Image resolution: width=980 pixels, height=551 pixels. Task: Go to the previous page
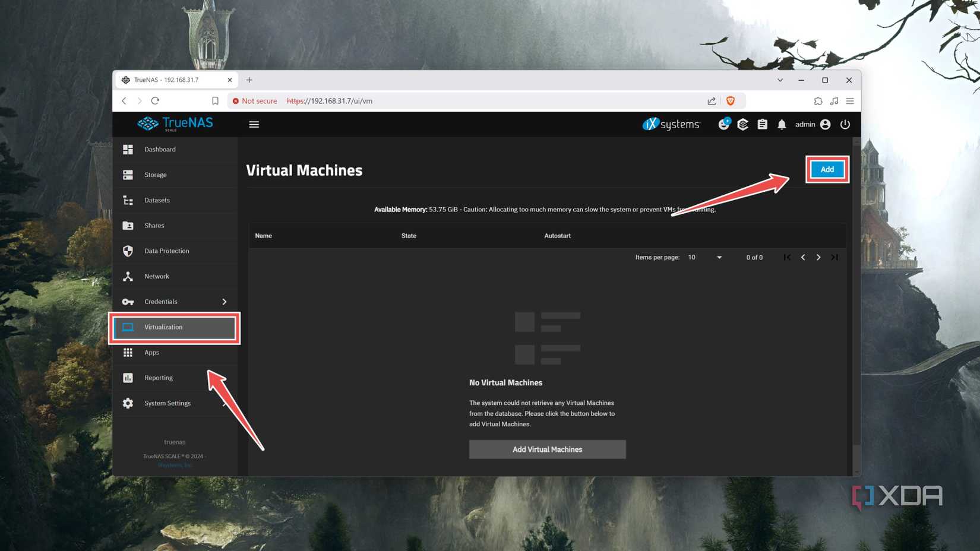803,257
